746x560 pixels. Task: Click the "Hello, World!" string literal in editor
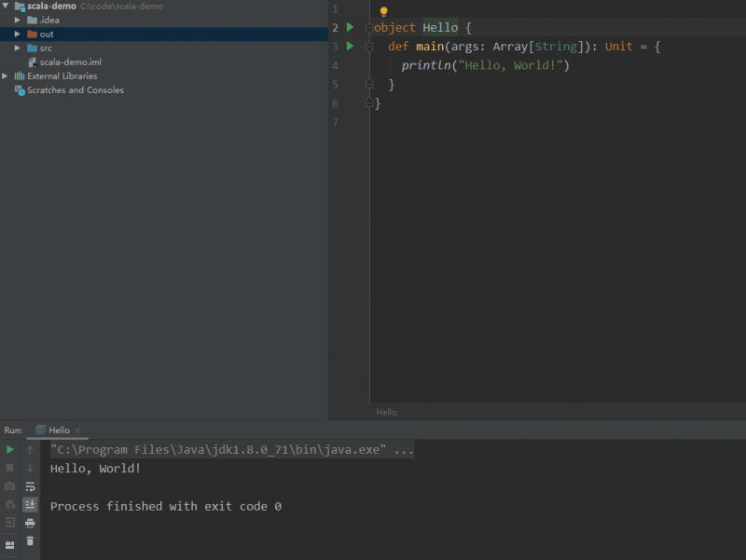[x=510, y=65]
